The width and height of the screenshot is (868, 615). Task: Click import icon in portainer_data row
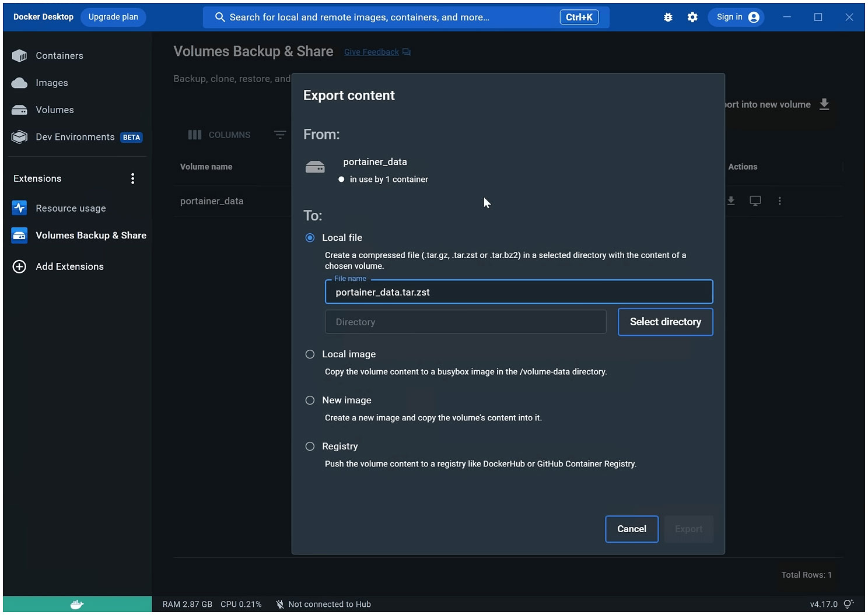[x=731, y=201]
